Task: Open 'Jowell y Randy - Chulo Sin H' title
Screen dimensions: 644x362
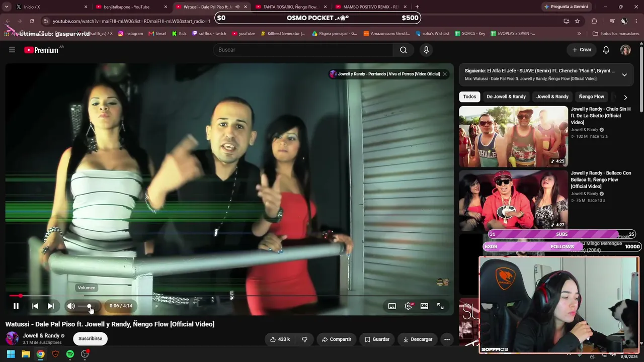Action: point(601,116)
